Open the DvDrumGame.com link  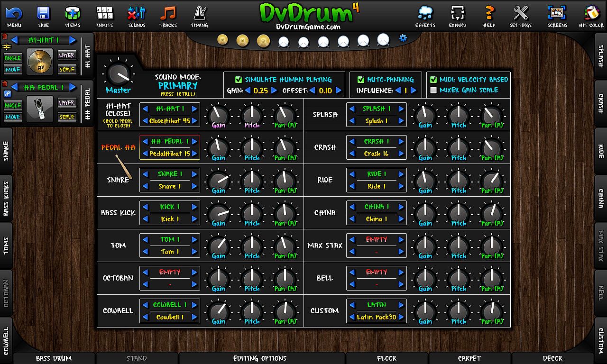point(308,27)
